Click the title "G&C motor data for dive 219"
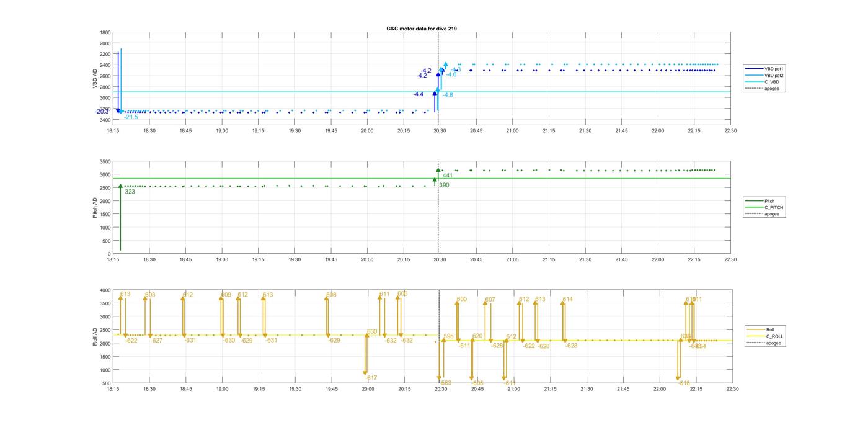Image resolution: width=868 pixels, height=430 pixels. [422, 29]
